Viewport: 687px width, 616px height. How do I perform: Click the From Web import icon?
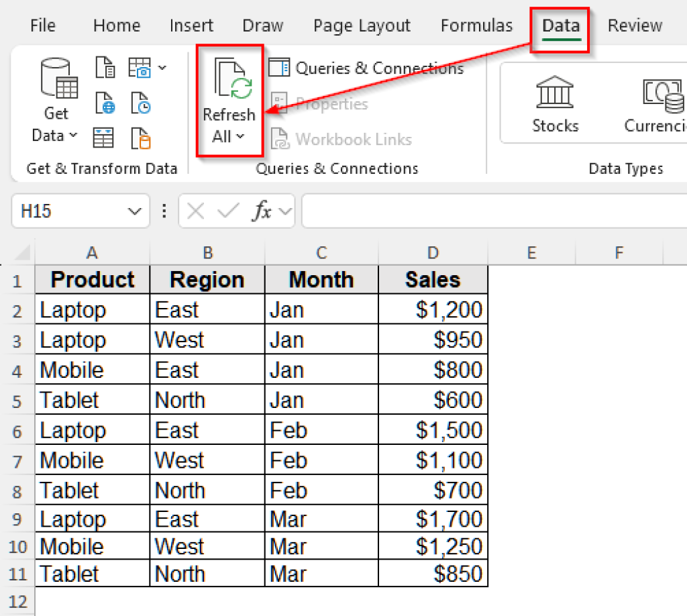105,103
